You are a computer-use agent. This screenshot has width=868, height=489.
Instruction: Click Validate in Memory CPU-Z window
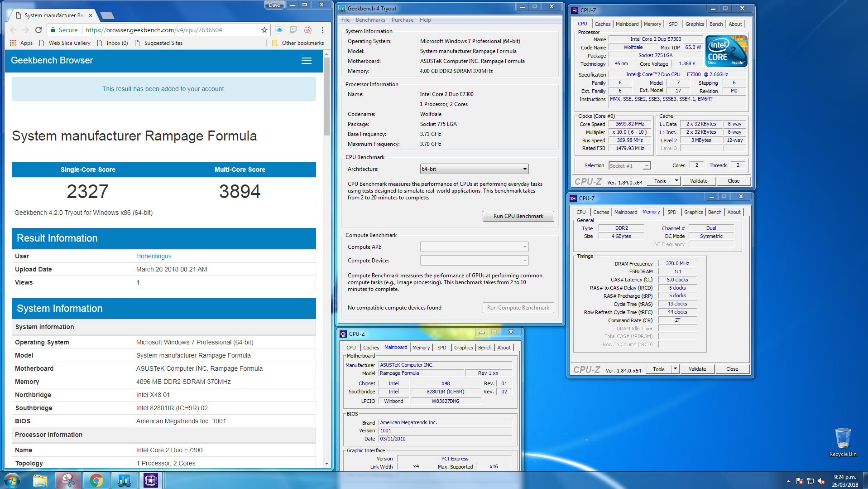click(x=697, y=369)
